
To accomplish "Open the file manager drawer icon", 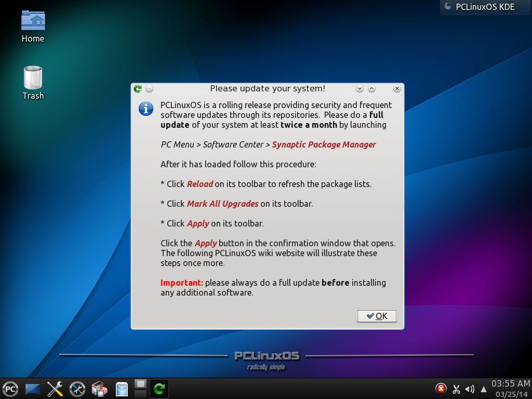I will click(x=122, y=389).
